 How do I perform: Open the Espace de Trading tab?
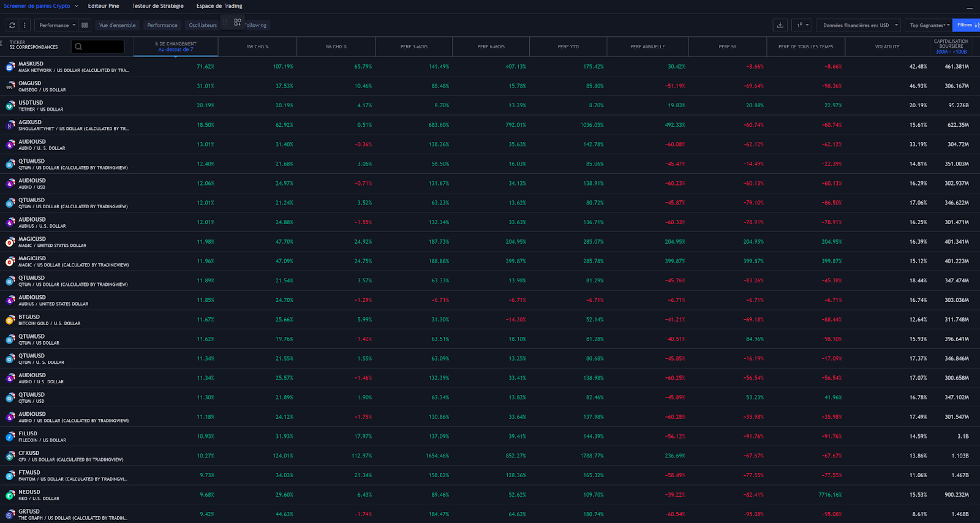coord(219,6)
